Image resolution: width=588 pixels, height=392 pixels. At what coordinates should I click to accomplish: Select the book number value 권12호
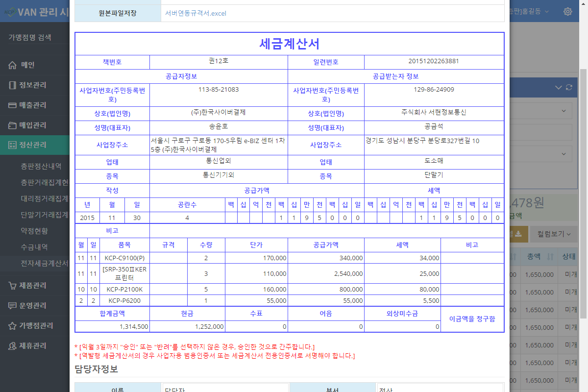[219, 61]
